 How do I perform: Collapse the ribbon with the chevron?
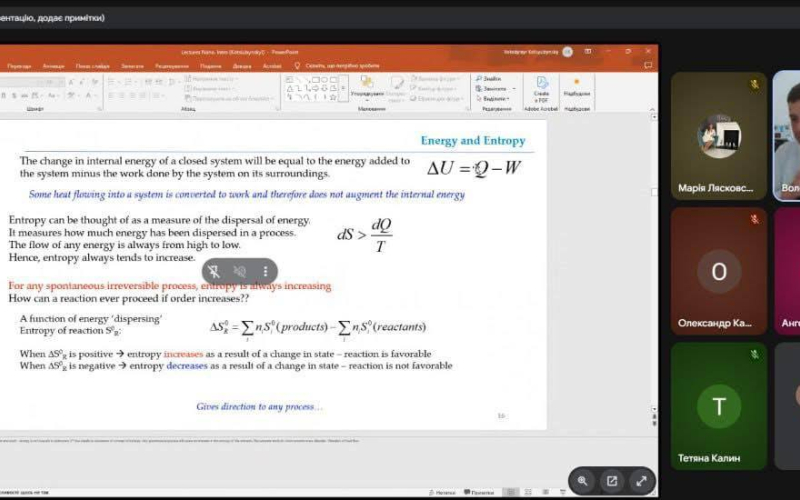coord(652,109)
